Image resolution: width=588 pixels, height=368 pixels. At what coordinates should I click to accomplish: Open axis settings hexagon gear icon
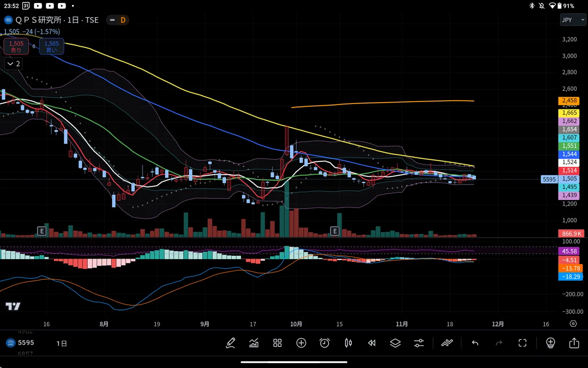tap(573, 324)
